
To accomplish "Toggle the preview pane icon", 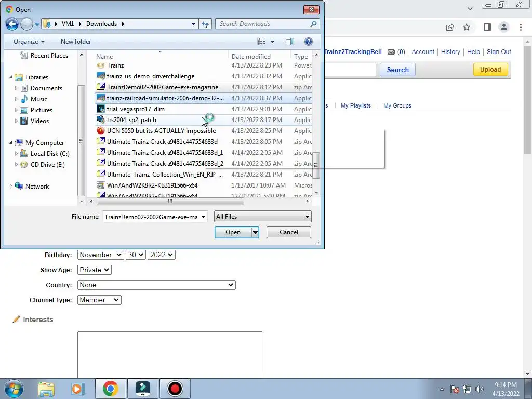I will click(290, 42).
